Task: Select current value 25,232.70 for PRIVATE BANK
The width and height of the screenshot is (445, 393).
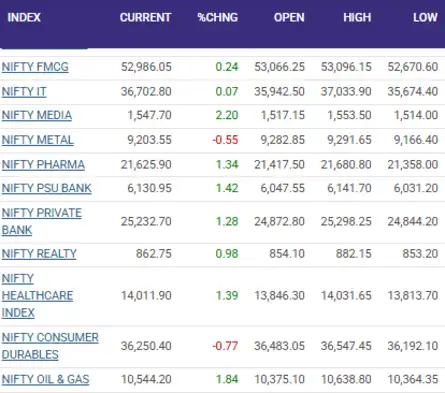Action: tap(146, 222)
